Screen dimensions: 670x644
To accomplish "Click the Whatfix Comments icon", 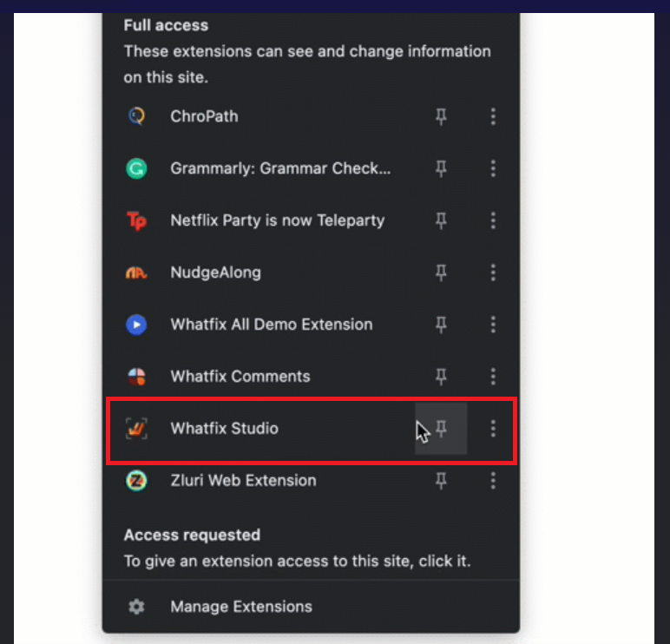I will [136, 377].
